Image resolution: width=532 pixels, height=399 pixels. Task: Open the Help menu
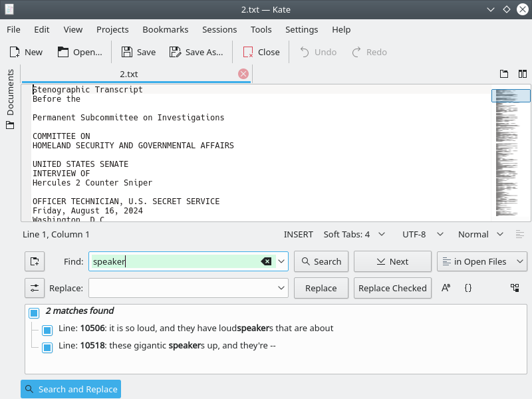341,29
